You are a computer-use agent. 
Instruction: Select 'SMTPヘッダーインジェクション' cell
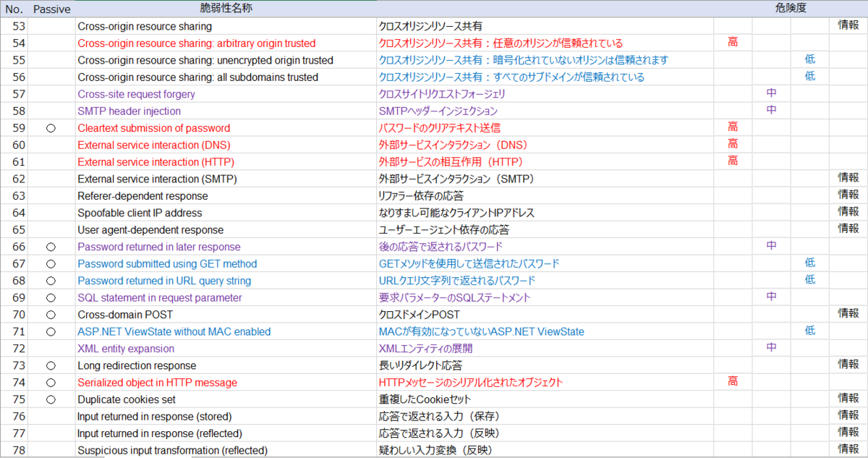pos(545,111)
